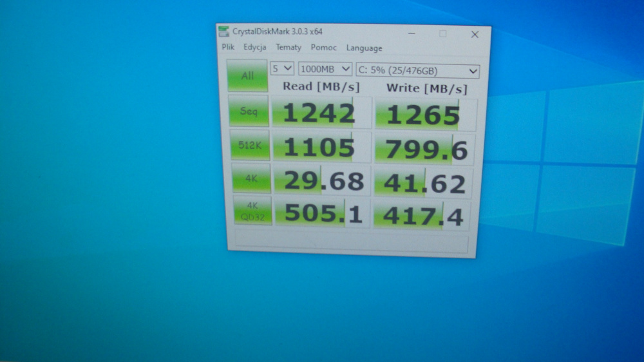Open the Tematy menu

289,48
